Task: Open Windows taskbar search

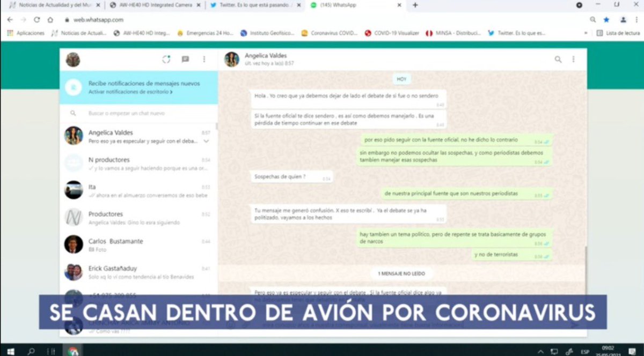Action: [31, 351]
